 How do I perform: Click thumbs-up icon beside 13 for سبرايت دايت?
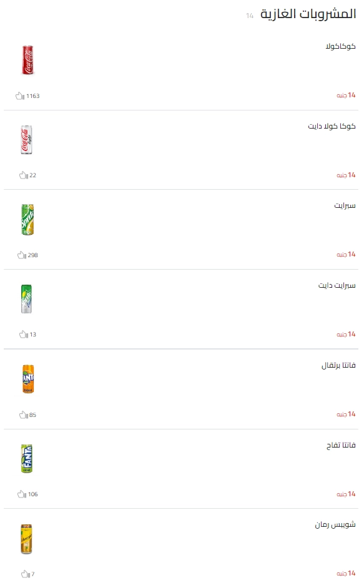pyautogui.click(x=23, y=334)
